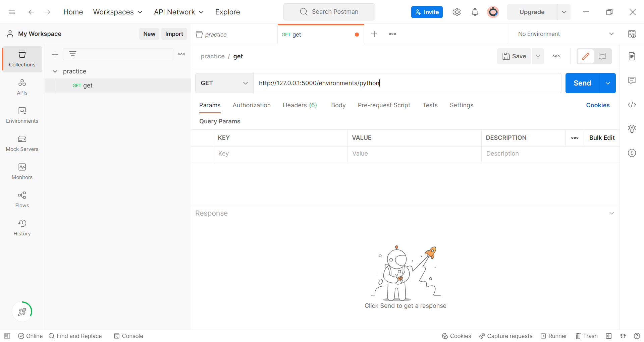Go back with the left arrow
The height and width of the screenshot is (342, 644).
(x=31, y=12)
